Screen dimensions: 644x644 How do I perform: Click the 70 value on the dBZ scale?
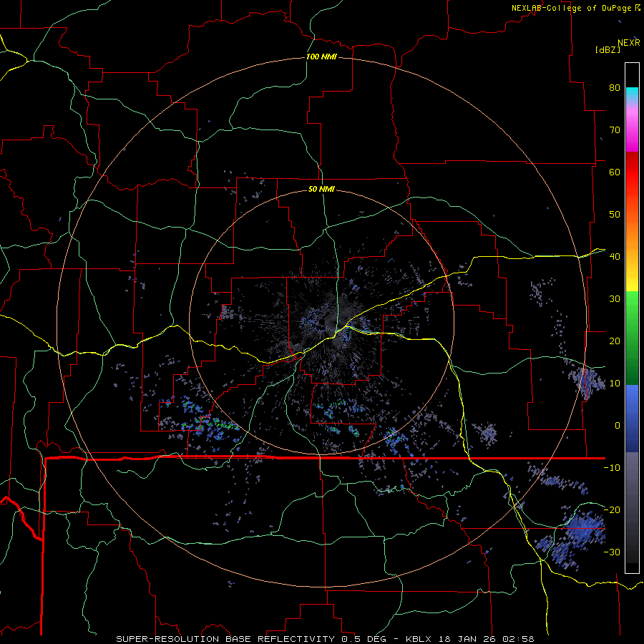615,130
